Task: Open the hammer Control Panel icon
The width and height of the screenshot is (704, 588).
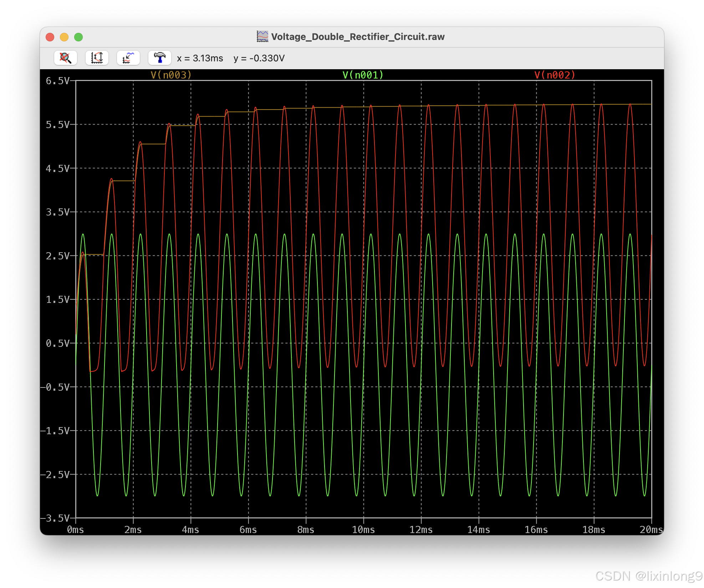Action: point(159,58)
